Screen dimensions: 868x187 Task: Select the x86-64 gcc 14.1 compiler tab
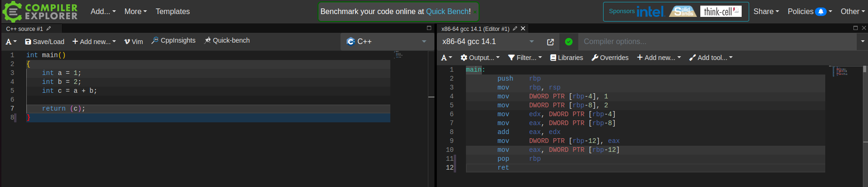click(x=475, y=29)
